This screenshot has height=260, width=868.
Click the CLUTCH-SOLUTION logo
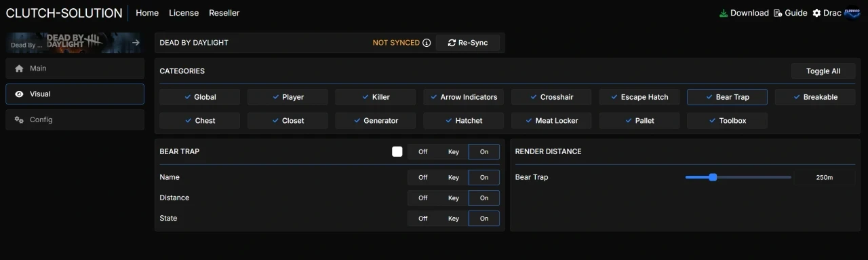click(64, 13)
